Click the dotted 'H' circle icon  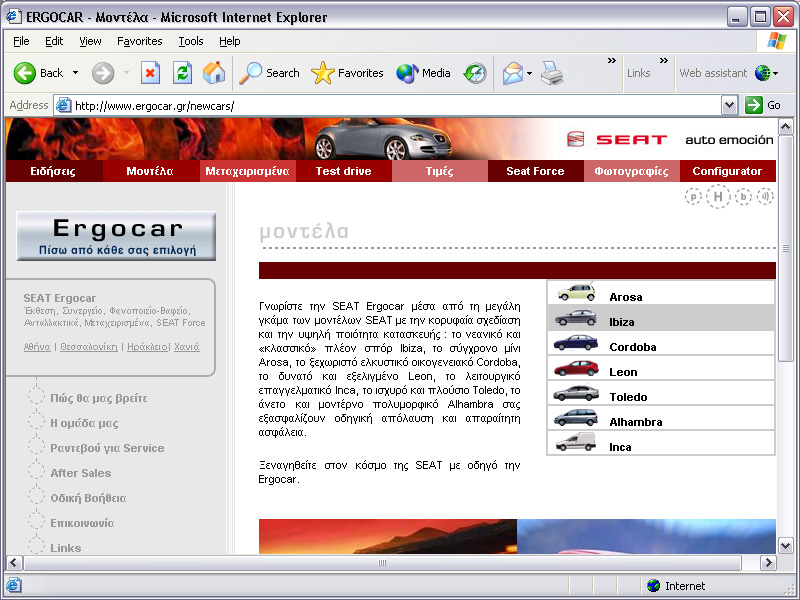pyautogui.click(x=718, y=196)
